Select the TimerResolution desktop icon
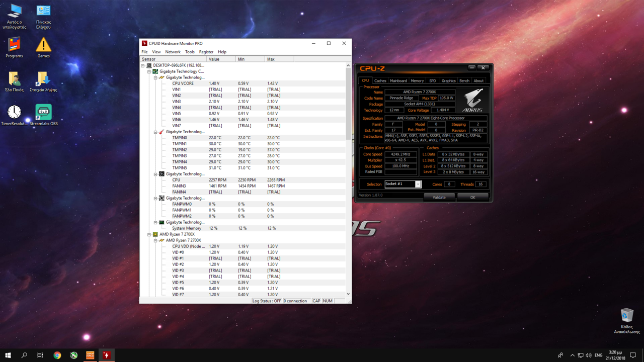This screenshot has height=362, width=644. tap(14, 115)
